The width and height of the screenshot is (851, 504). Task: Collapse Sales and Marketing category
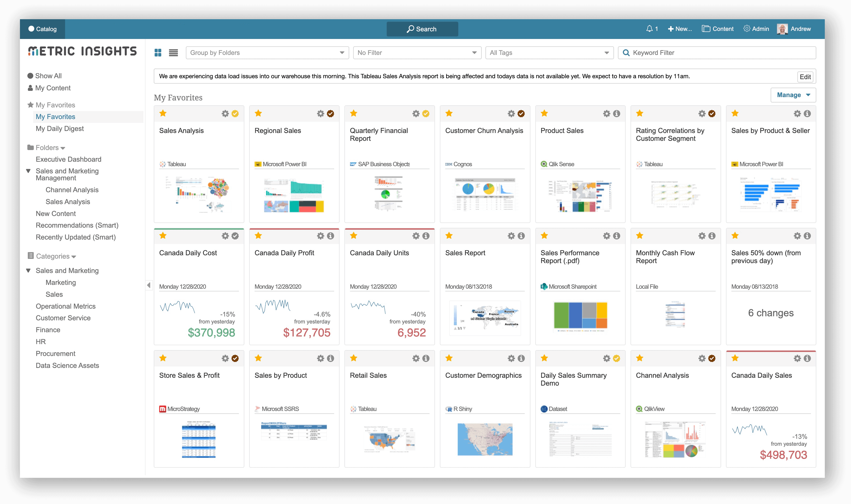[x=29, y=271]
